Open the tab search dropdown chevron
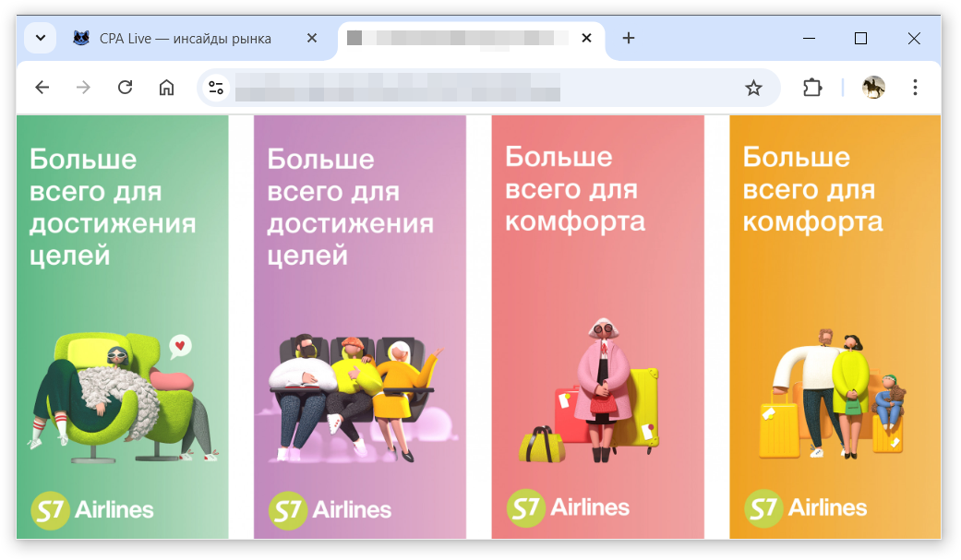The image size is (961, 560). coord(41,38)
